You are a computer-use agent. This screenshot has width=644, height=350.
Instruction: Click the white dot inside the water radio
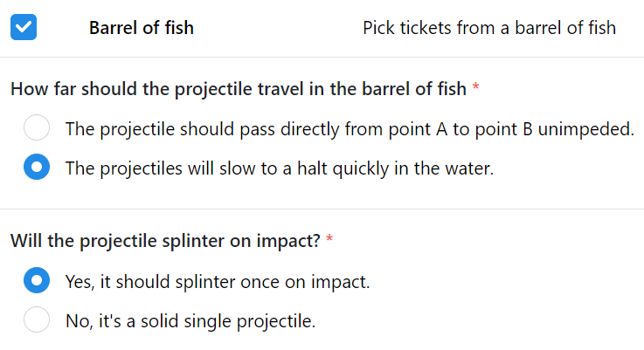pyautogui.click(x=37, y=167)
